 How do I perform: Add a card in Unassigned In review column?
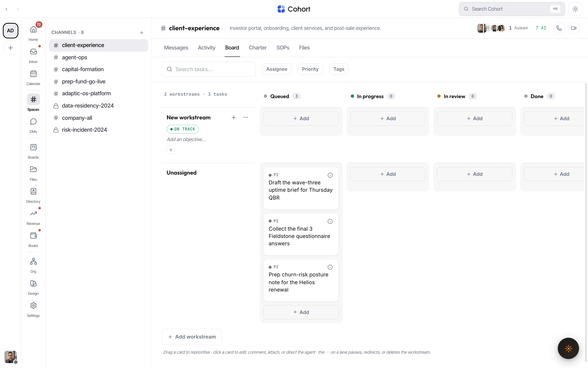point(474,174)
